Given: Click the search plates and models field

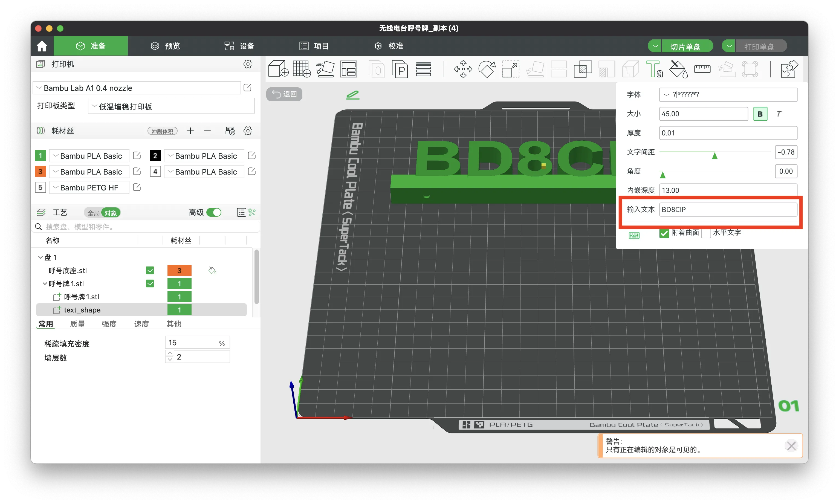Looking at the screenshot, I should click(146, 227).
